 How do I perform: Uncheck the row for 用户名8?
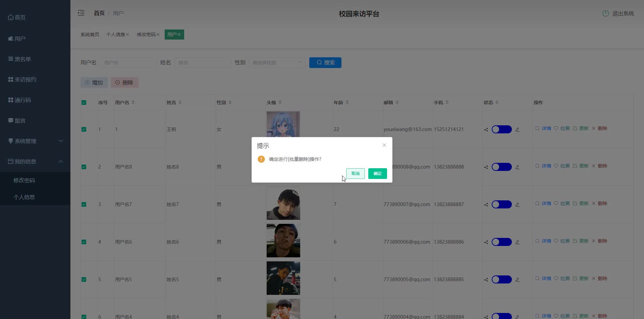pyautogui.click(x=84, y=167)
